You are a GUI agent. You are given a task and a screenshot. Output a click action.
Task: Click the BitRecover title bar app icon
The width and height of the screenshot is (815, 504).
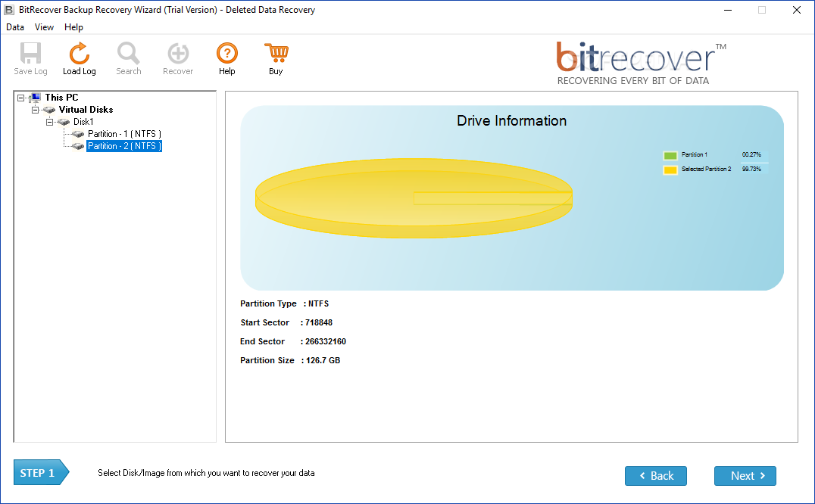pyautogui.click(x=9, y=10)
